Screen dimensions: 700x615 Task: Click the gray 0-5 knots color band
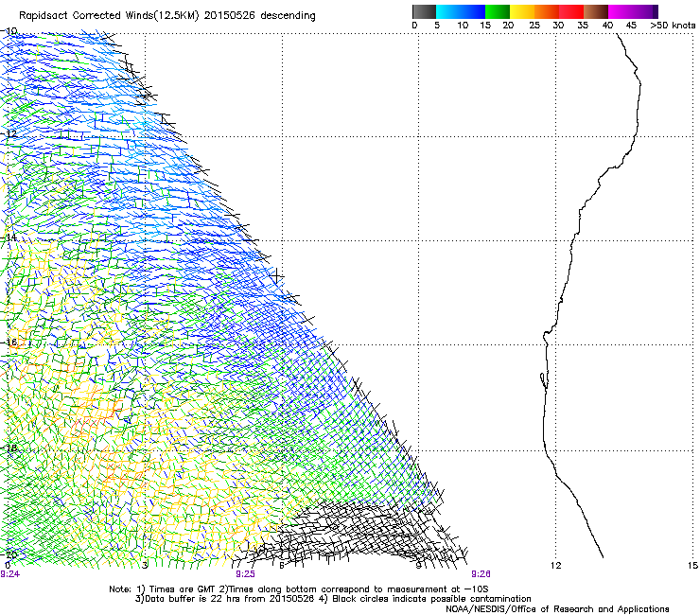pos(424,11)
